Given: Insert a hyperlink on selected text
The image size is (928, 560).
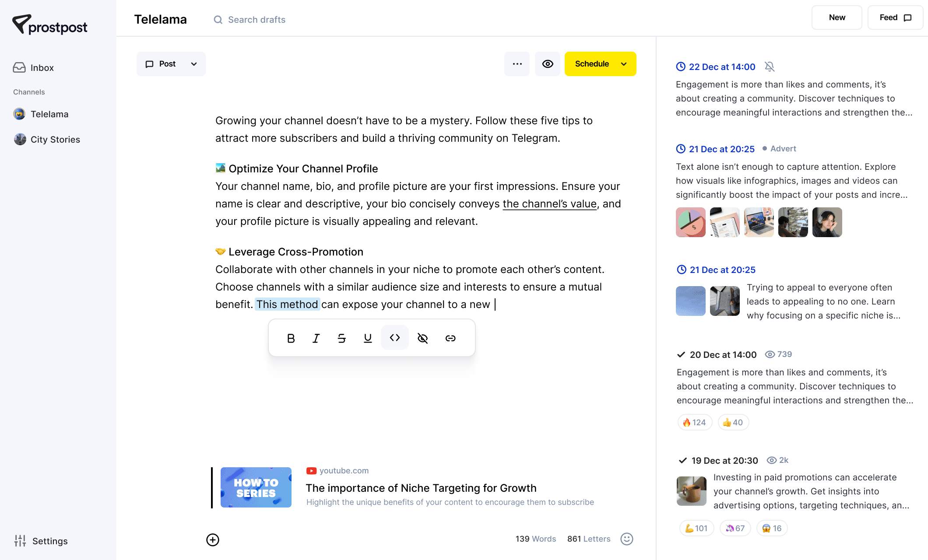Looking at the screenshot, I should 450,338.
